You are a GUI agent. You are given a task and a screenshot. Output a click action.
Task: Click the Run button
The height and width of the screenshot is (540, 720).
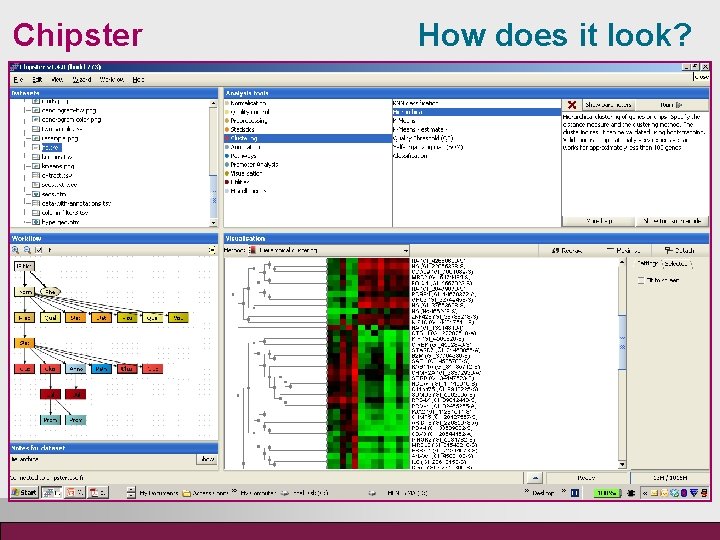672,105
